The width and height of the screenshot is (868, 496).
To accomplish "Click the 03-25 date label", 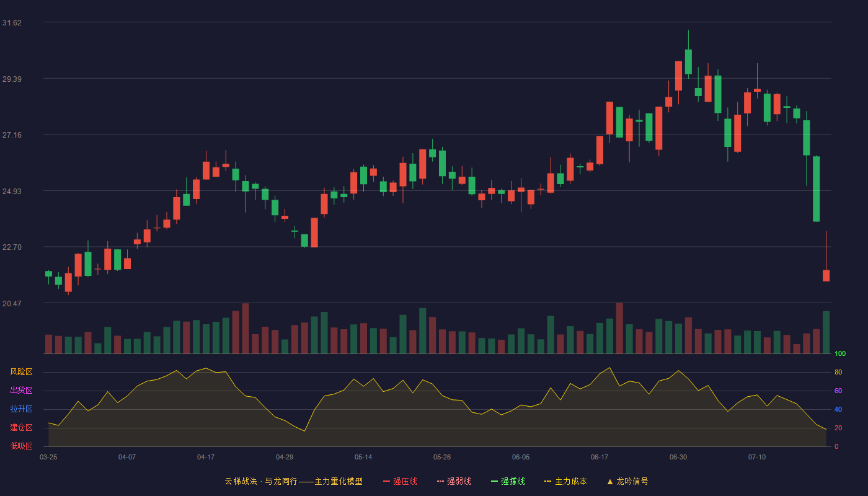I will click(x=48, y=457).
